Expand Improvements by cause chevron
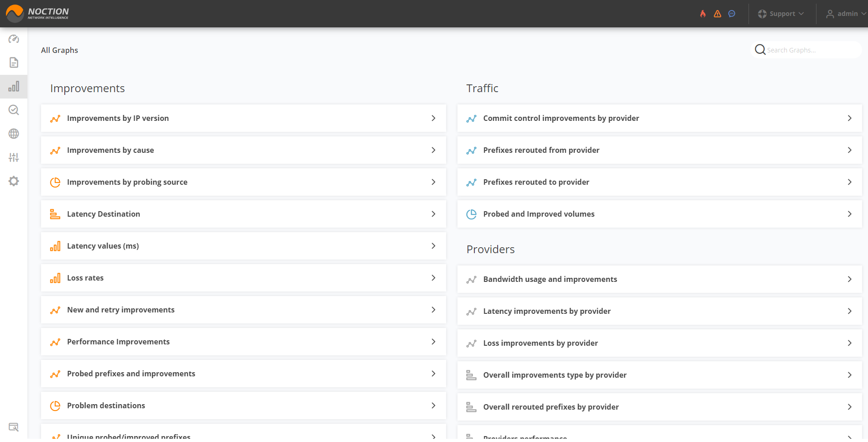The height and width of the screenshot is (442, 868). coord(433,150)
